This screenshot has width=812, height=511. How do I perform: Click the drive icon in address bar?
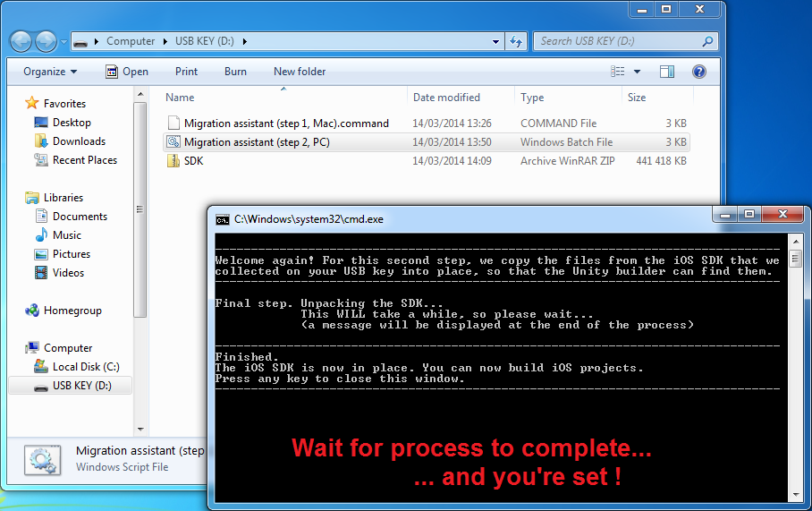80,42
